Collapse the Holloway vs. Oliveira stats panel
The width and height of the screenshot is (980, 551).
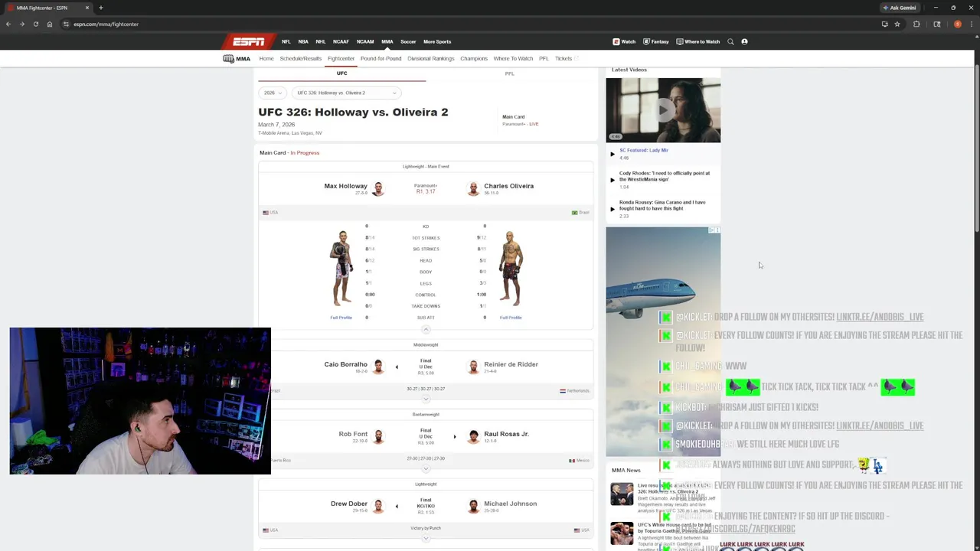pyautogui.click(x=426, y=329)
